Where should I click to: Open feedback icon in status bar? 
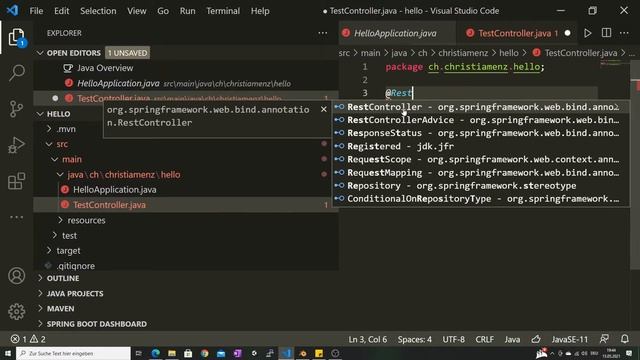(x=604, y=339)
